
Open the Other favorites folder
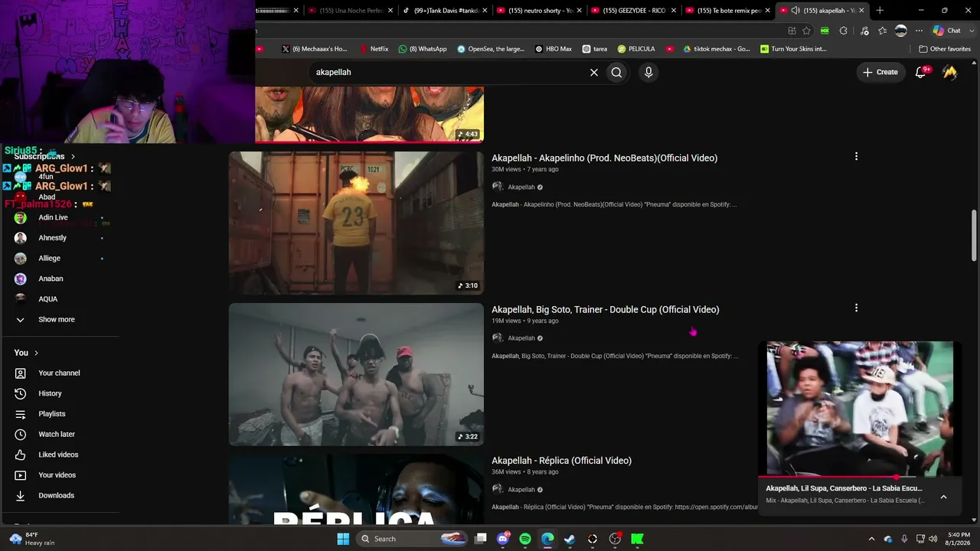945,49
